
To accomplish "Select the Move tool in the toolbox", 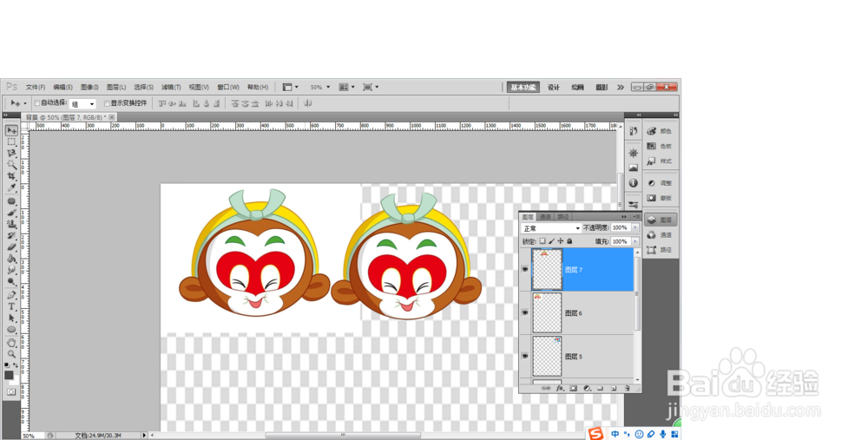I will [x=11, y=131].
